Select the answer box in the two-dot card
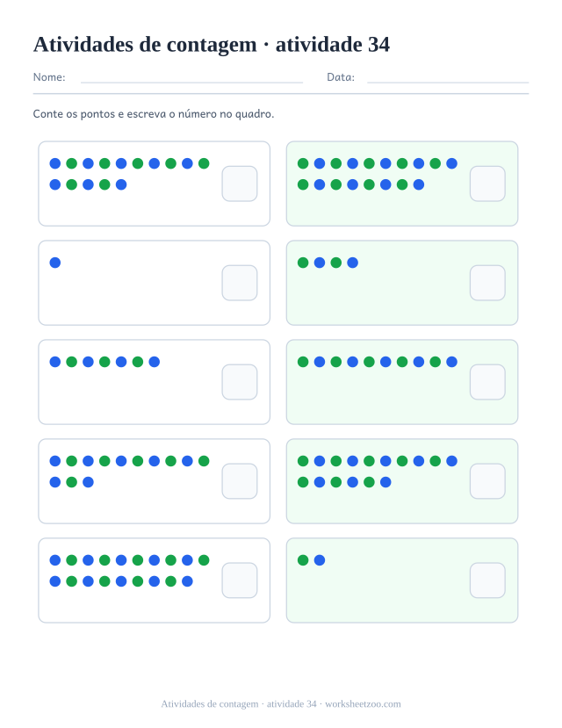The image size is (562, 728). (x=487, y=580)
